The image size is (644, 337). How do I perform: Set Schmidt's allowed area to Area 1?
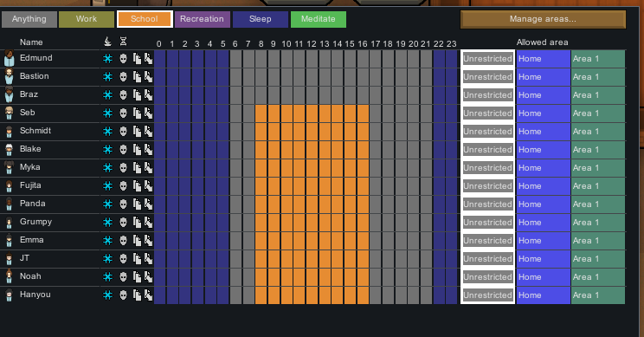pos(598,132)
